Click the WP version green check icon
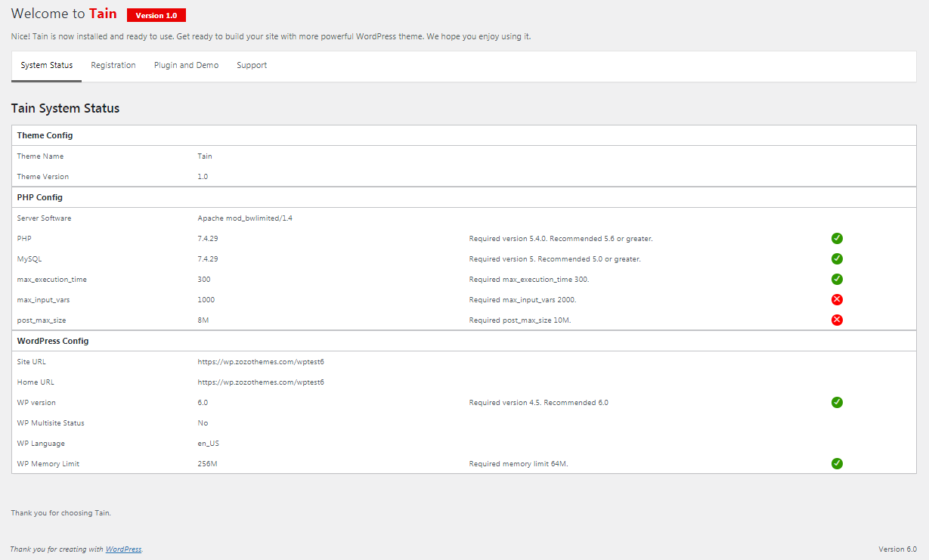Viewport: 929px width, 560px height. 837,402
